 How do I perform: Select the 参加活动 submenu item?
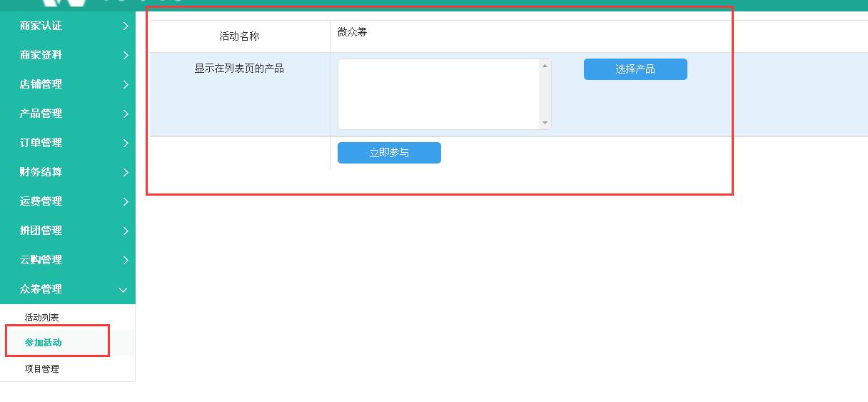pos(44,343)
